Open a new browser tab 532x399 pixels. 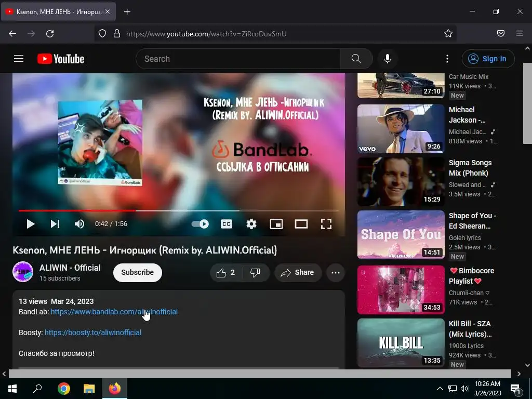127,12
